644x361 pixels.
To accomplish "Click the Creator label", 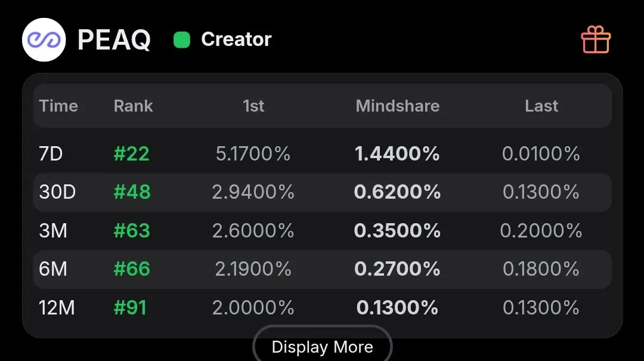I will (236, 39).
